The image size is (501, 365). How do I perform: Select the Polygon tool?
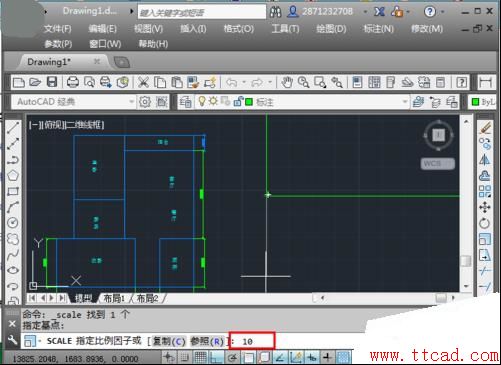[13, 175]
